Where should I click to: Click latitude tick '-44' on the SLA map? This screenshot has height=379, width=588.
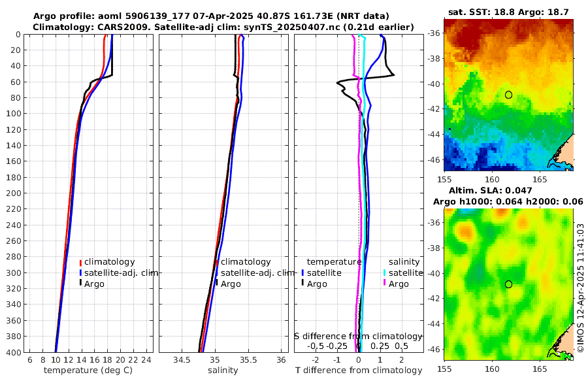(434, 324)
